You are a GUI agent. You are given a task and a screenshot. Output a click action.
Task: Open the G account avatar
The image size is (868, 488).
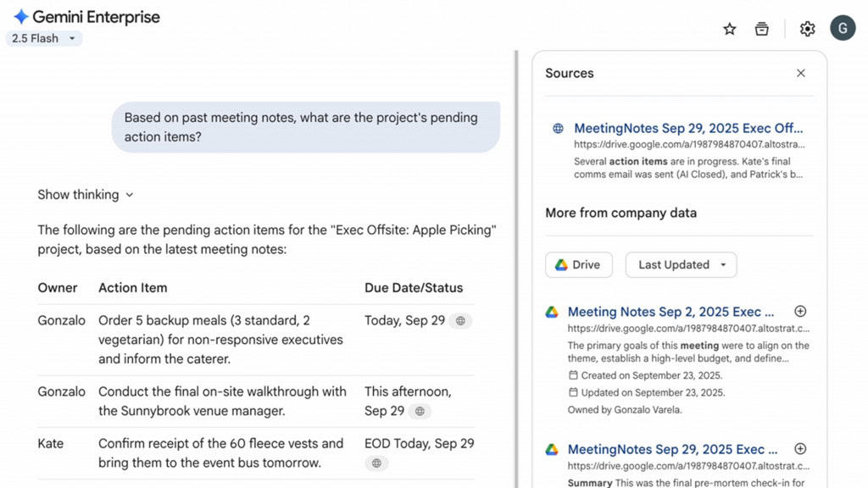pyautogui.click(x=843, y=28)
